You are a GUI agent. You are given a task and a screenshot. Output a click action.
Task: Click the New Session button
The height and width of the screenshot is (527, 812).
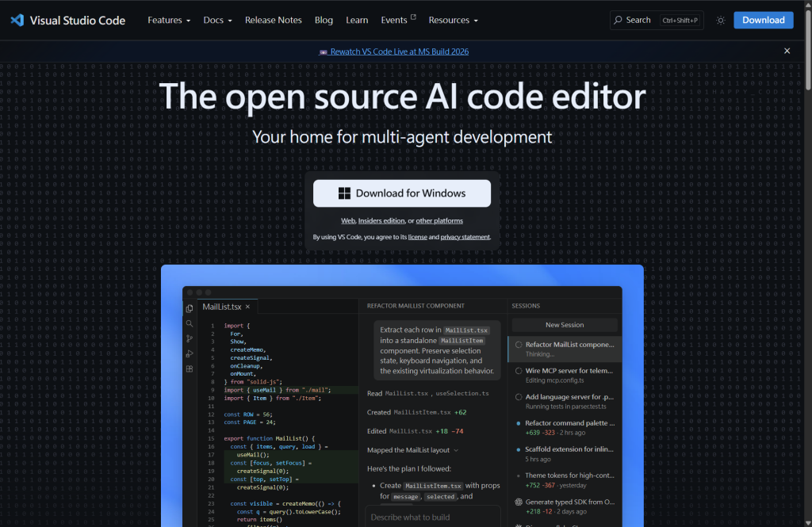[x=565, y=325]
